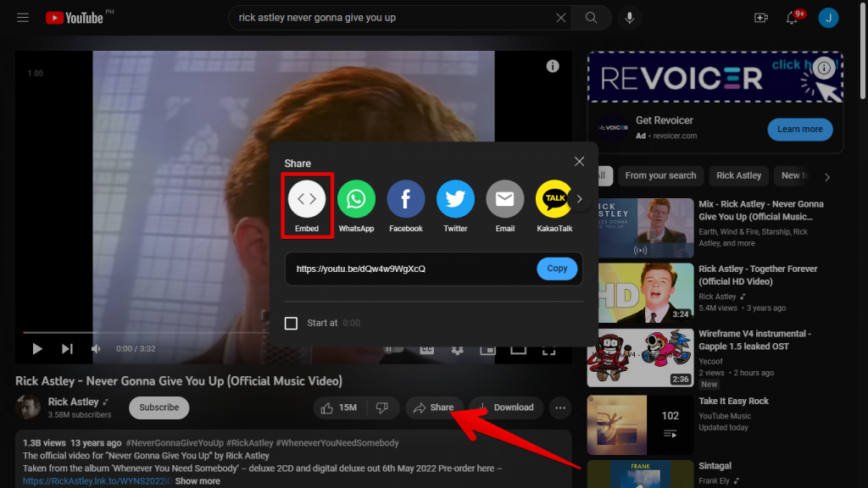
Task: Dislike the video with thumbs down
Action: point(383,408)
